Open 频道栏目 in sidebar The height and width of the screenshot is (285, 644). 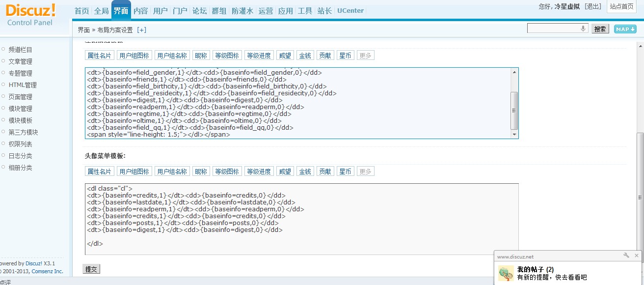point(20,50)
